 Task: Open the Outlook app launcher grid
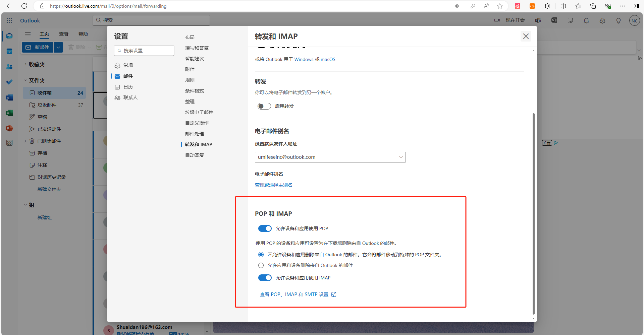point(9,20)
